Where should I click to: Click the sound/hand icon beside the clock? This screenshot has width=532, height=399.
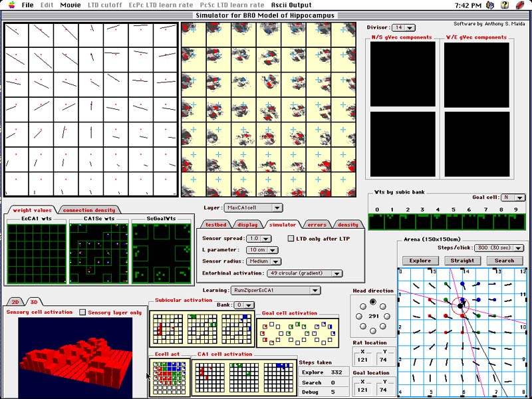(489, 5)
